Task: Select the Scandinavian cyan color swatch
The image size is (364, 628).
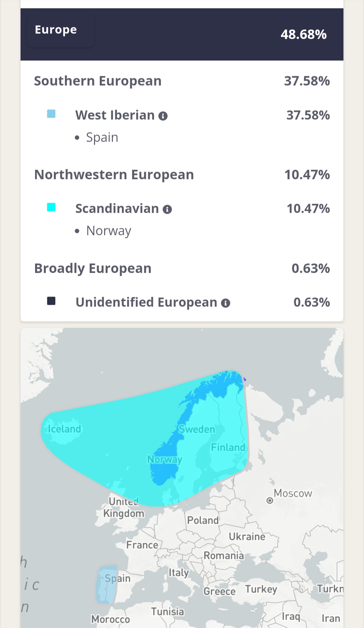Action: click(x=51, y=207)
